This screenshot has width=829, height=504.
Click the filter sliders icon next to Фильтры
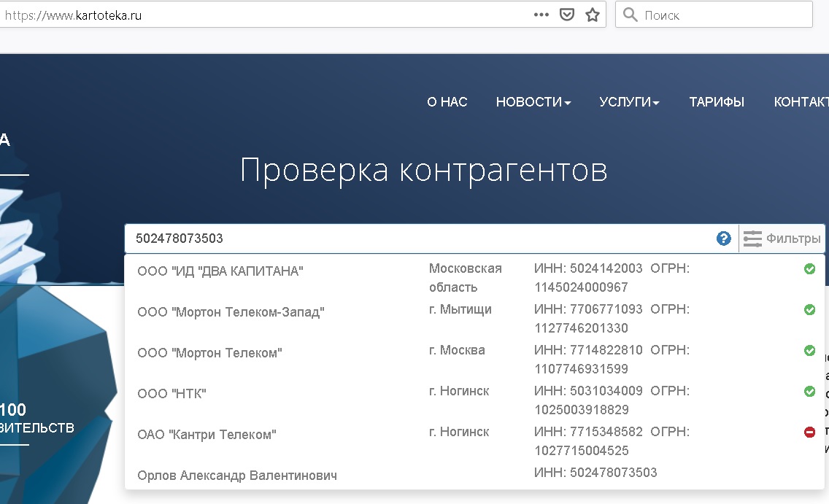[752, 239]
